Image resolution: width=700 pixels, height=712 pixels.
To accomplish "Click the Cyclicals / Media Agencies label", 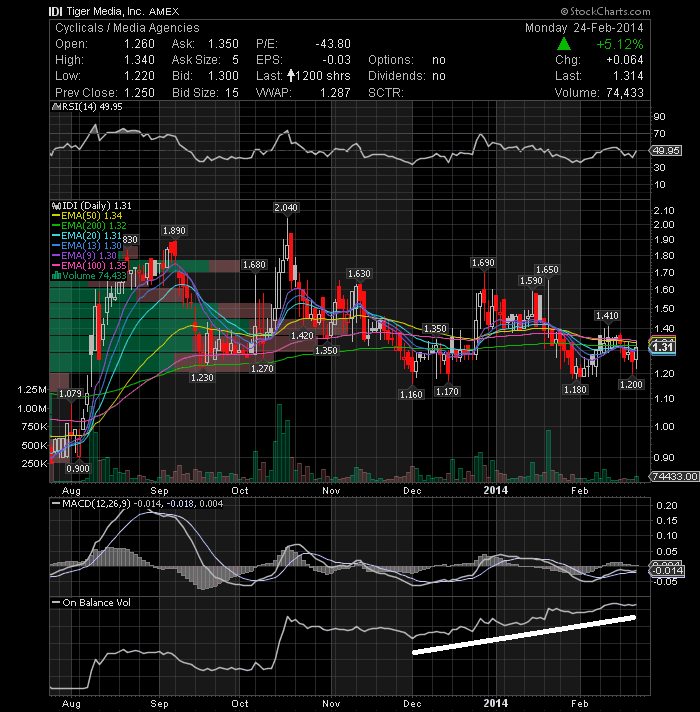I will 127,28.
